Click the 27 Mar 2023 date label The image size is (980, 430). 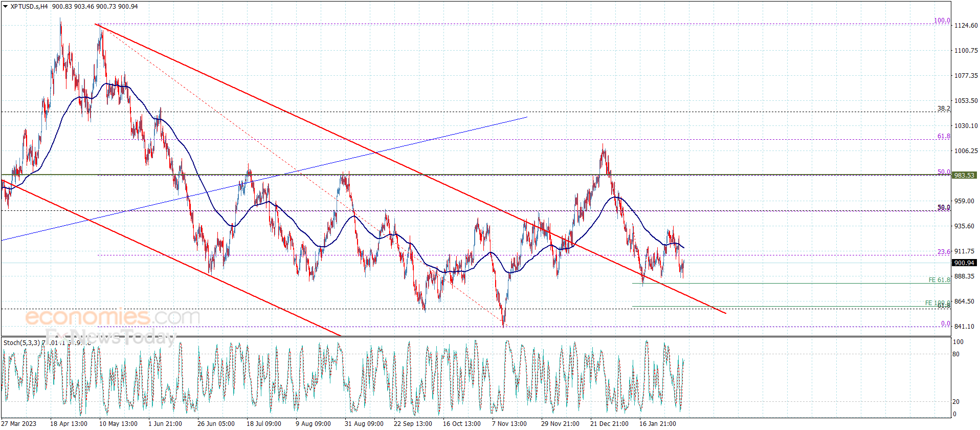pos(19,423)
